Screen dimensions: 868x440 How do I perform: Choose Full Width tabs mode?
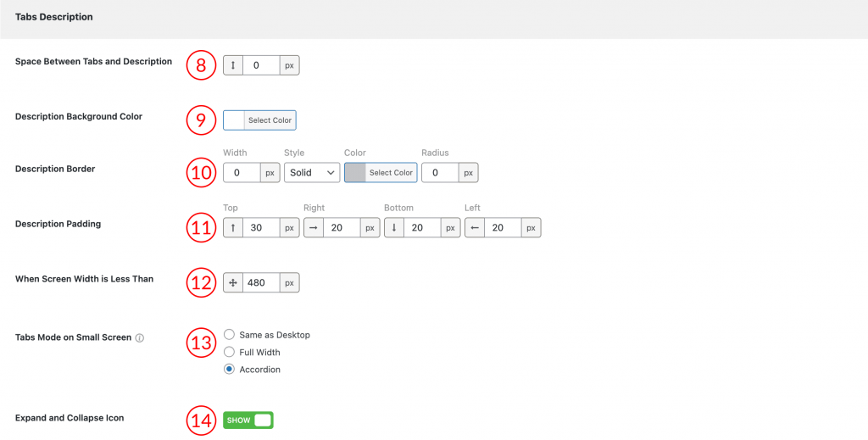(x=230, y=352)
